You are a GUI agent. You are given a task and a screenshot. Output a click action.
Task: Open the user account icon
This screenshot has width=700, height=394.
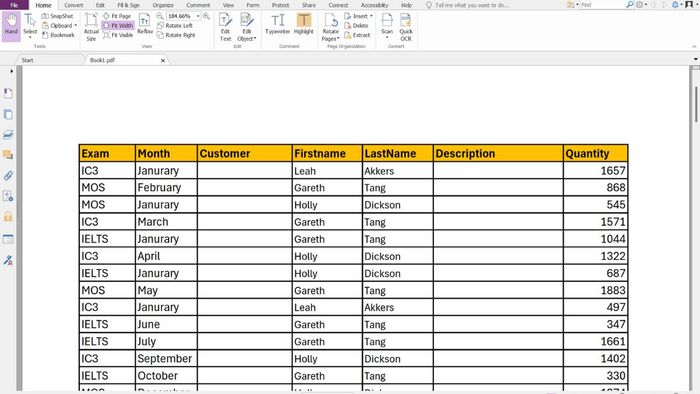pyautogui.click(x=689, y=5)
